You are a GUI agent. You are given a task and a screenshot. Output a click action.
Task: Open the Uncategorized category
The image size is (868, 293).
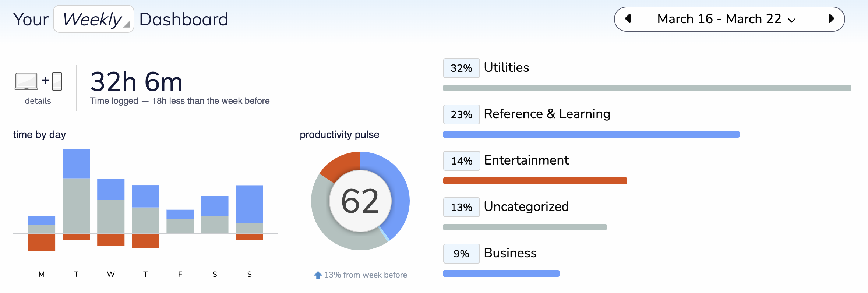(x=526, y=207)
